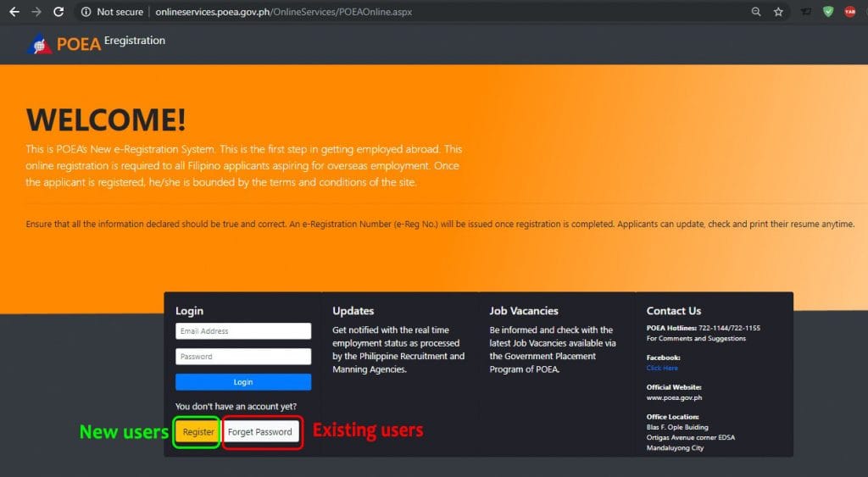
Task: Click the 'Mandaluyong City' address line
Action: pos(675,447)
